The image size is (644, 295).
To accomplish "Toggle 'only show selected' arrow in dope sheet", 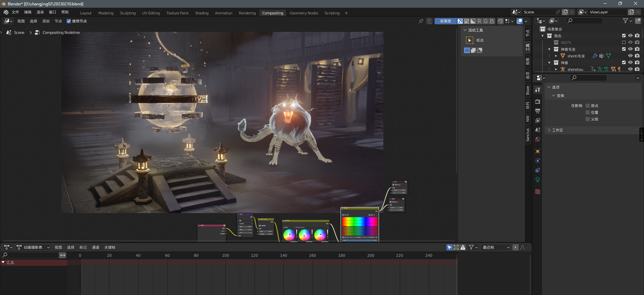I will (x=449, y=247).
